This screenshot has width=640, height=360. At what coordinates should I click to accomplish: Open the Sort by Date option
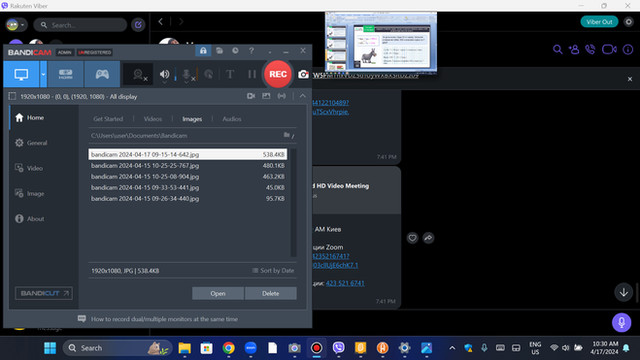pos(273,271)
